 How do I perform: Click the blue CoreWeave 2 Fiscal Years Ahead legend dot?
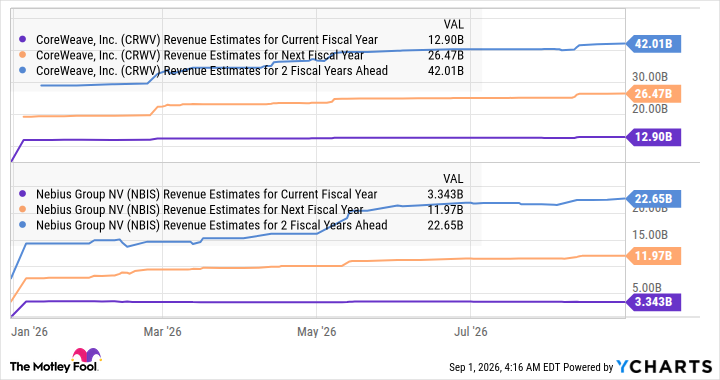point(22,71)
